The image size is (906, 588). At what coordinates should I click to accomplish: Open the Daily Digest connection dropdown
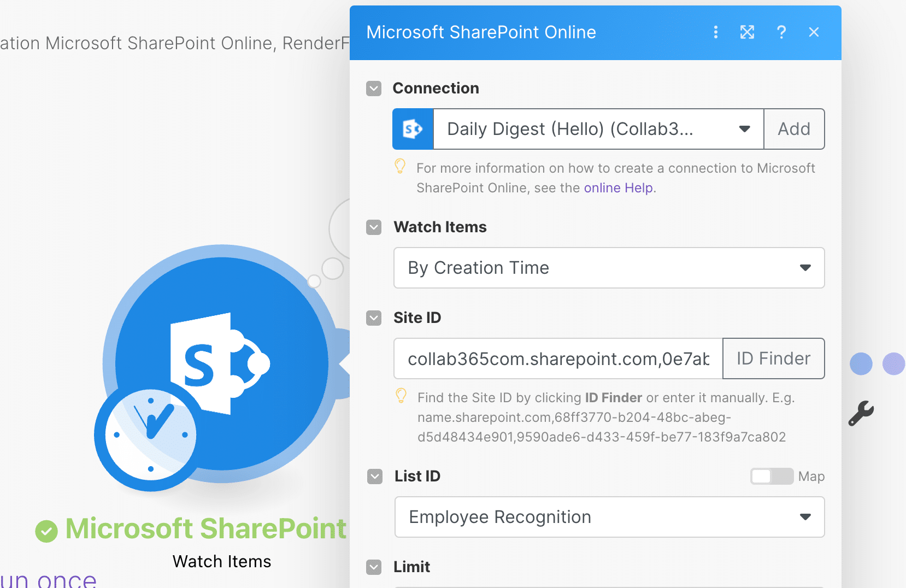click(744, 129)
